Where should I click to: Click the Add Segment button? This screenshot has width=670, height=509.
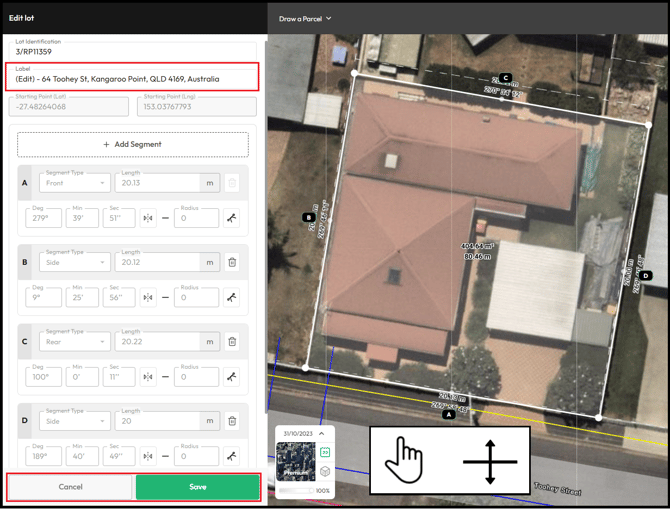click(133, 144)
